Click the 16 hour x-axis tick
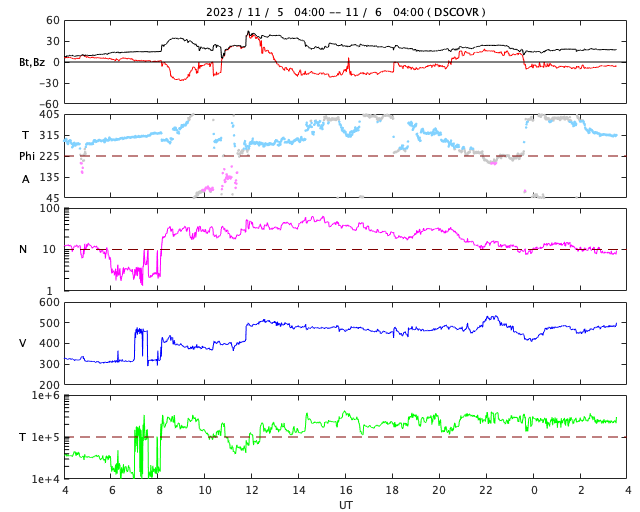 pyautogui.click(x=346, y=490)
